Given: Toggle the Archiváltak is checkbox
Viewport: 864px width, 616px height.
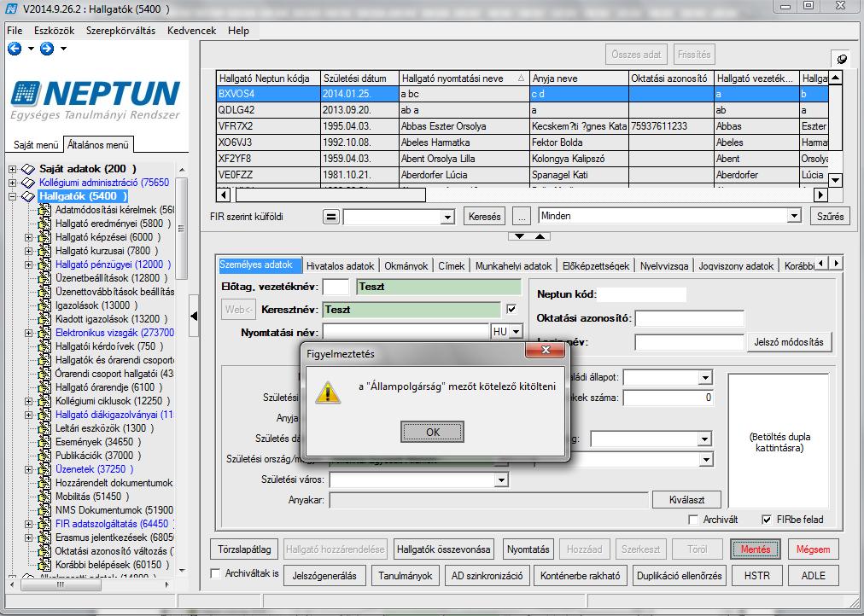Looking at the screenshot, I should pos(216,573).
